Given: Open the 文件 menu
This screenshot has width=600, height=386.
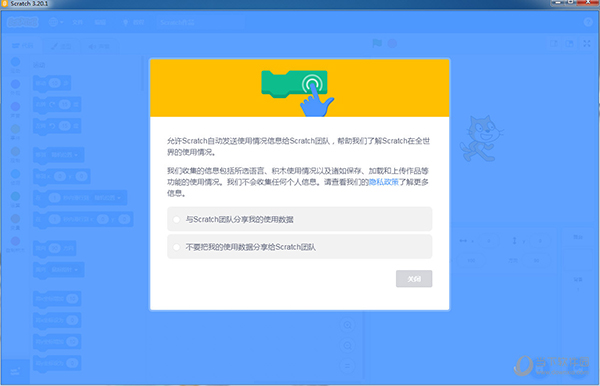Looking at the screenshot, I should [x=78, y=23].
